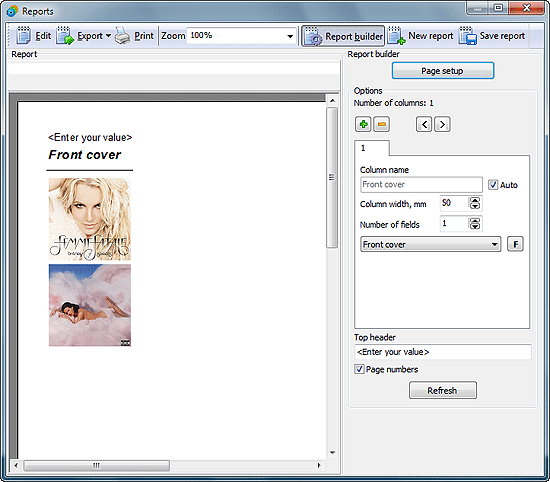Click the Print printer icon
This screenshot has height=482, width=550.
122,36
